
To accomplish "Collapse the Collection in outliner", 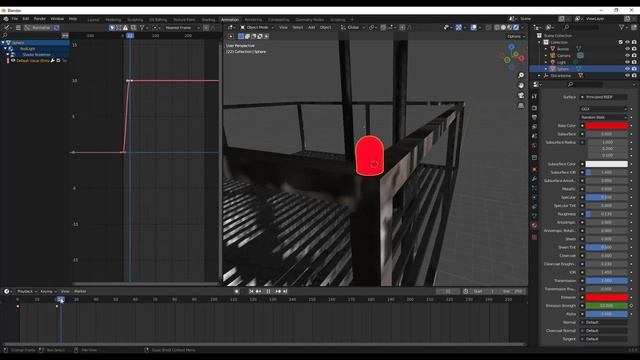I will pos(540,42).
